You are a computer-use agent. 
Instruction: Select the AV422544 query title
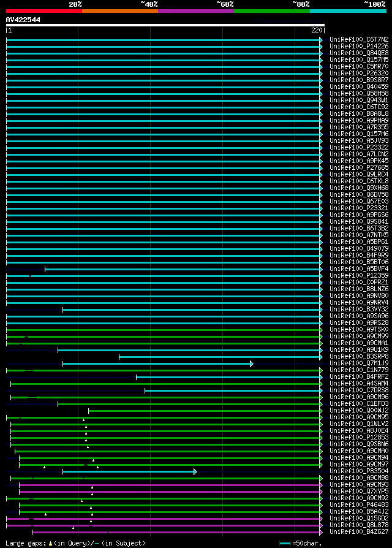click(x=23, y=20)
